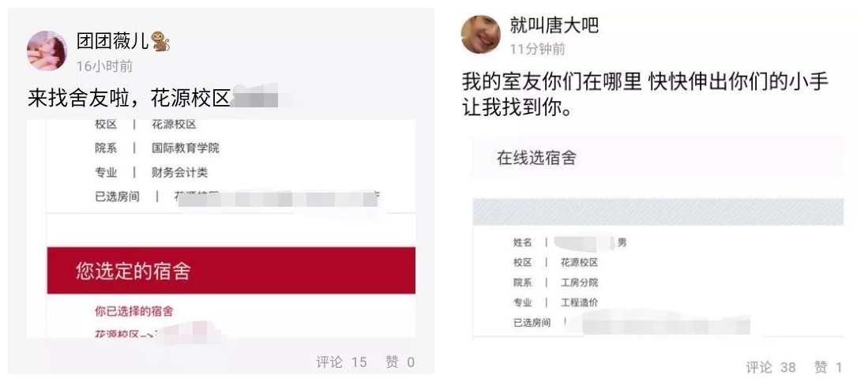This screenshot has height=382, width=868.
Task: Click the 你已选择的宿舍 label
Action: [x=134, y=311]
